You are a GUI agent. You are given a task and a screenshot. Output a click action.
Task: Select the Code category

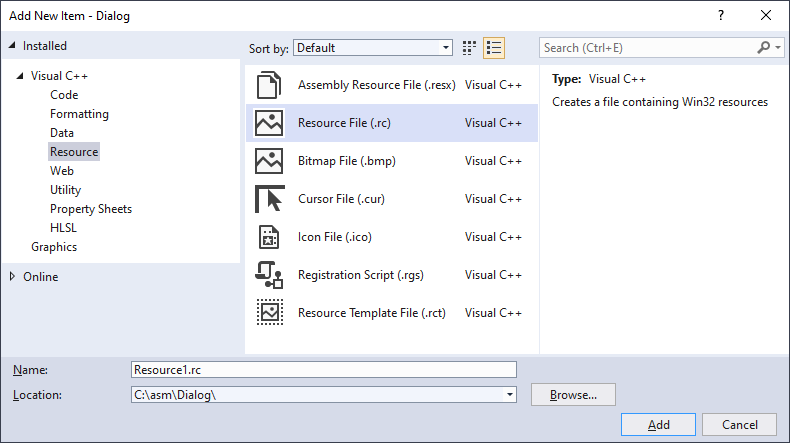pyautogui.click(x=64, y=95)
